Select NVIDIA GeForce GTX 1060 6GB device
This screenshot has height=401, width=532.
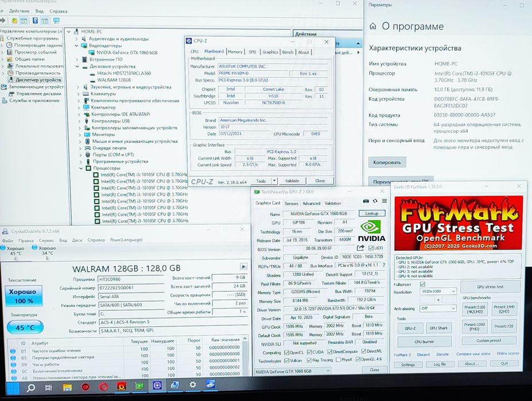click(127, 53)
